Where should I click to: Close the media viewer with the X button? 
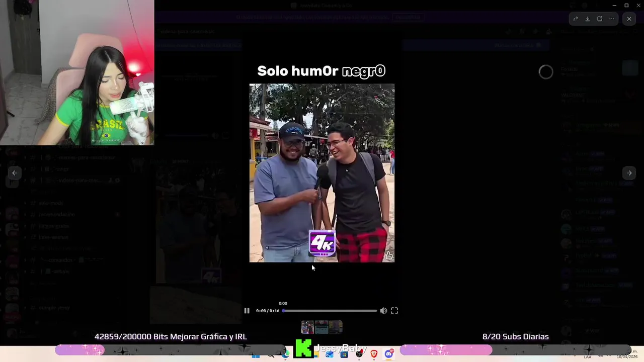click(x=629, y=19)
